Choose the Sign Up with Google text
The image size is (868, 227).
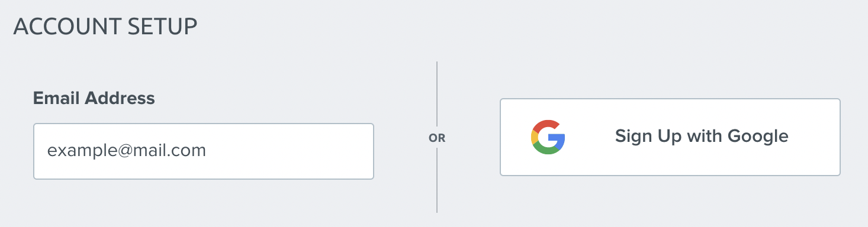point(702,137)
